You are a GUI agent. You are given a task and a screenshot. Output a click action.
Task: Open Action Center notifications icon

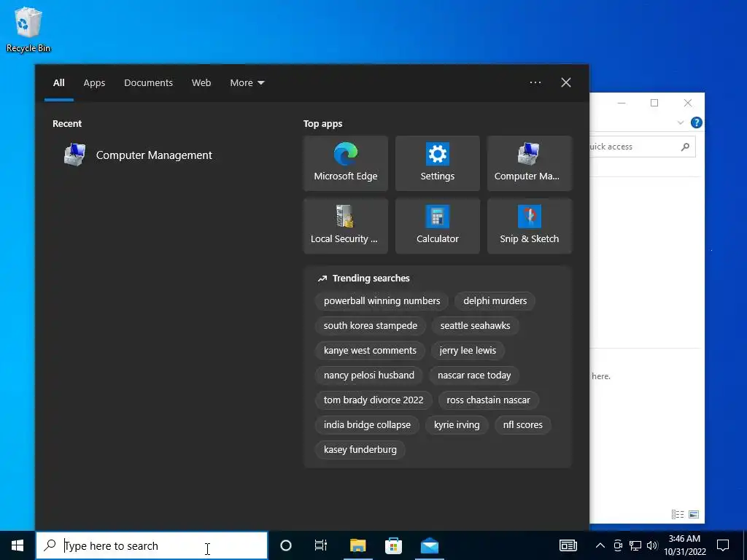pyautogui.click(x=723, y=545)
